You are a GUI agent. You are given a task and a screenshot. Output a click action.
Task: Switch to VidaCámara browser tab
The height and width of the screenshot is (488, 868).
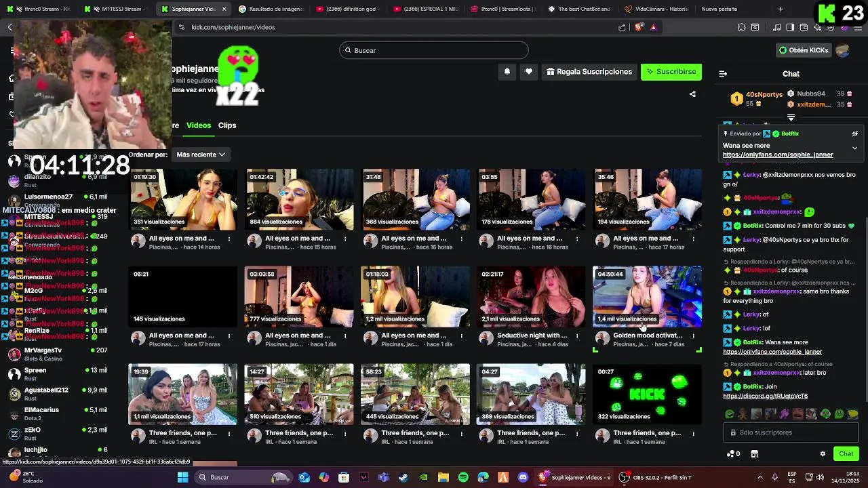655,9
